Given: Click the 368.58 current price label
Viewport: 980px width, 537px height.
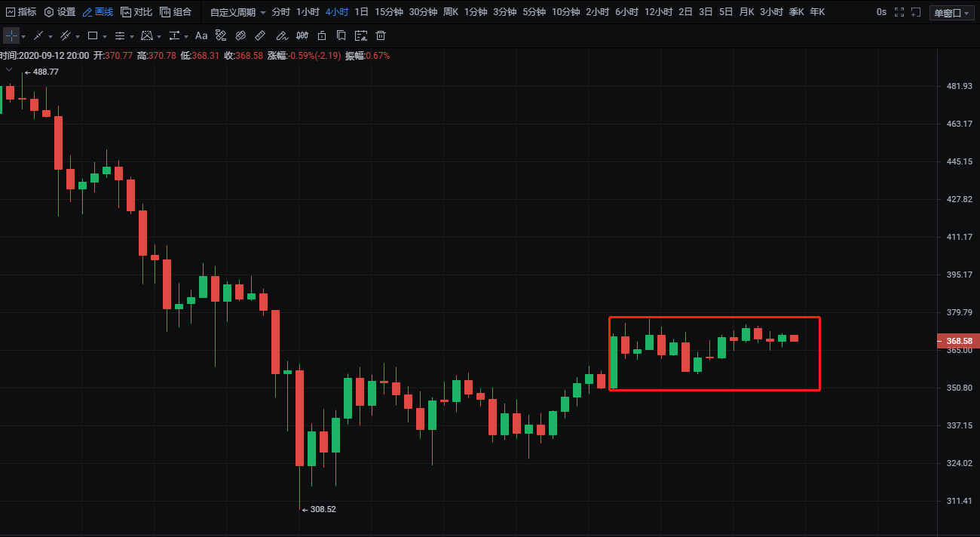Looking at the screenshot, I should (957, 341).
